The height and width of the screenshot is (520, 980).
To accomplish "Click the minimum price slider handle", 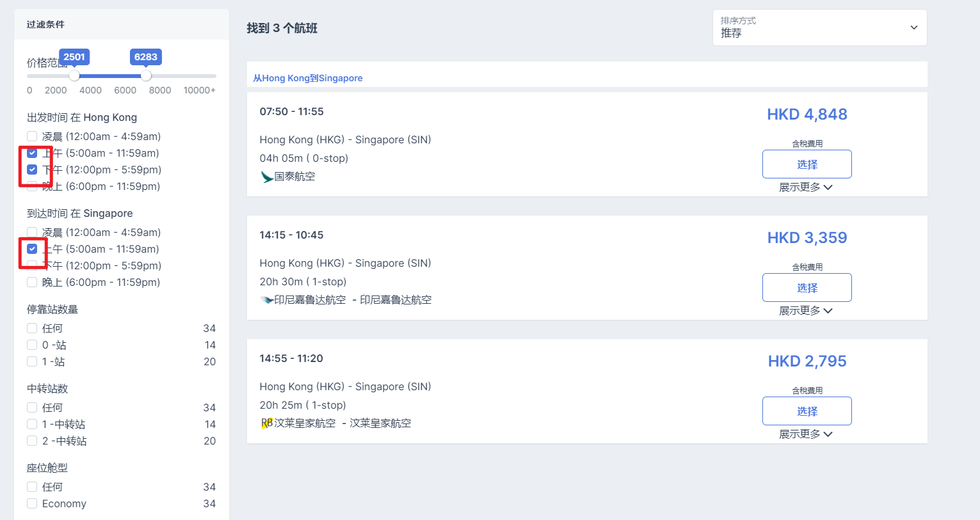I will (x=74, y=76).
